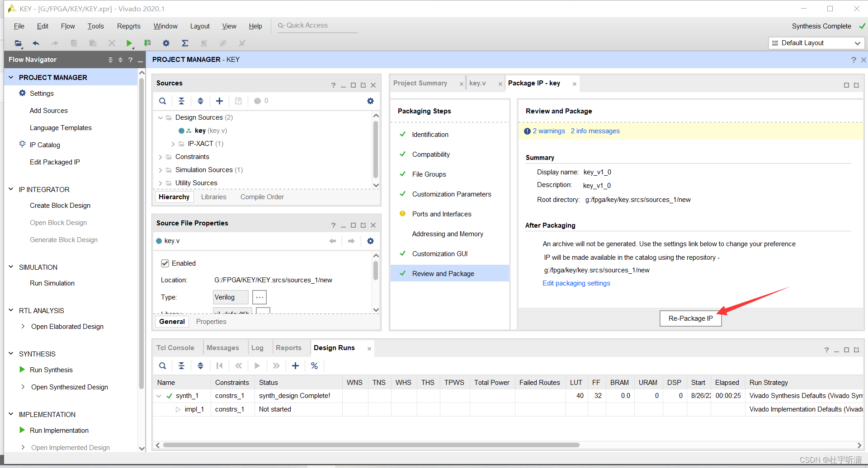Image resolution: width=868 pixels, height=468 pixels.
Task: Click the Design Runs horizontal scrollbar
Action: click(x=371, y=445)
